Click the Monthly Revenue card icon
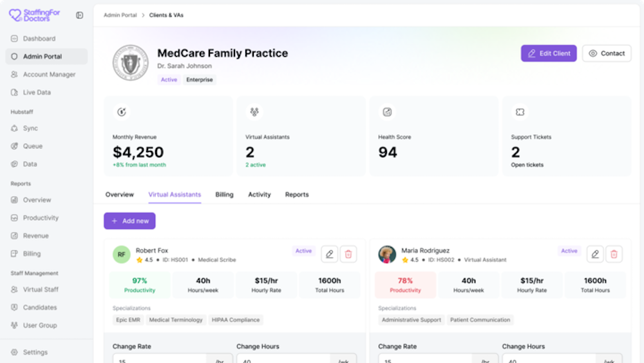Image resolution: width=644 pixels, height=363 pixels. coord(122,112)
